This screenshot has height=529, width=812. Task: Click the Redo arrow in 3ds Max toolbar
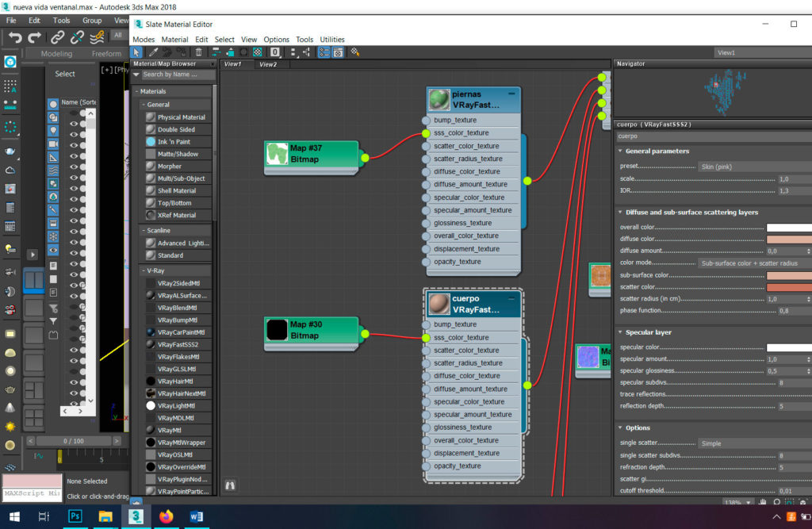coord(34,37)
